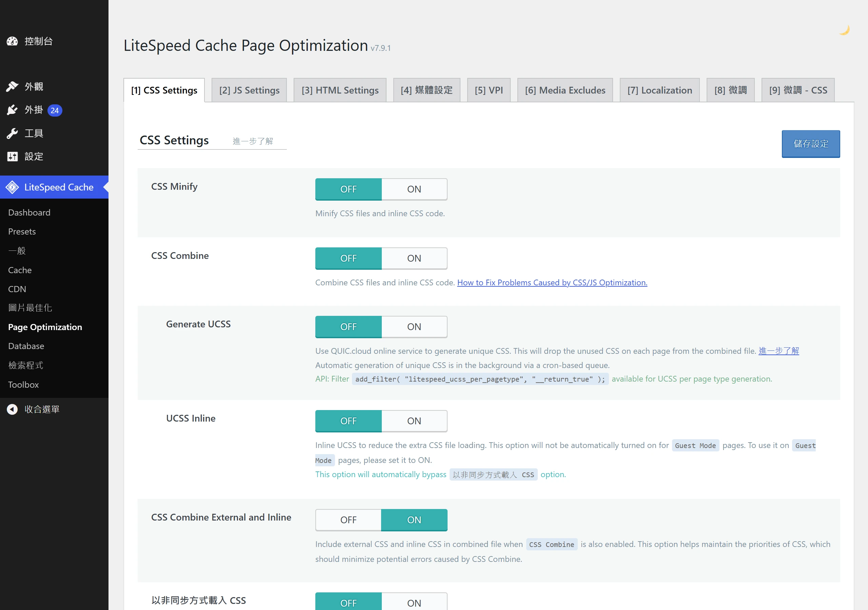The height and width of the screenshot is (610, 868).
Task: Click the 24 plugin update badge
Action: pyautogui.click(x=55, y=110)
